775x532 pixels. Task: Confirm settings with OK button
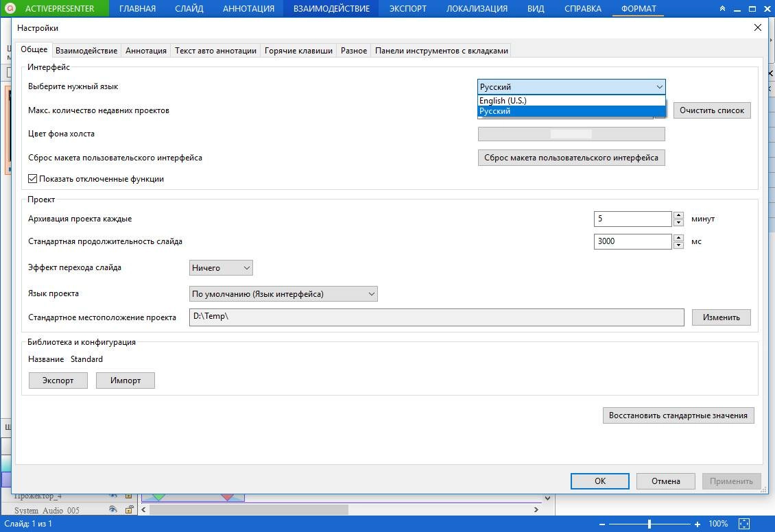point(600,481)
